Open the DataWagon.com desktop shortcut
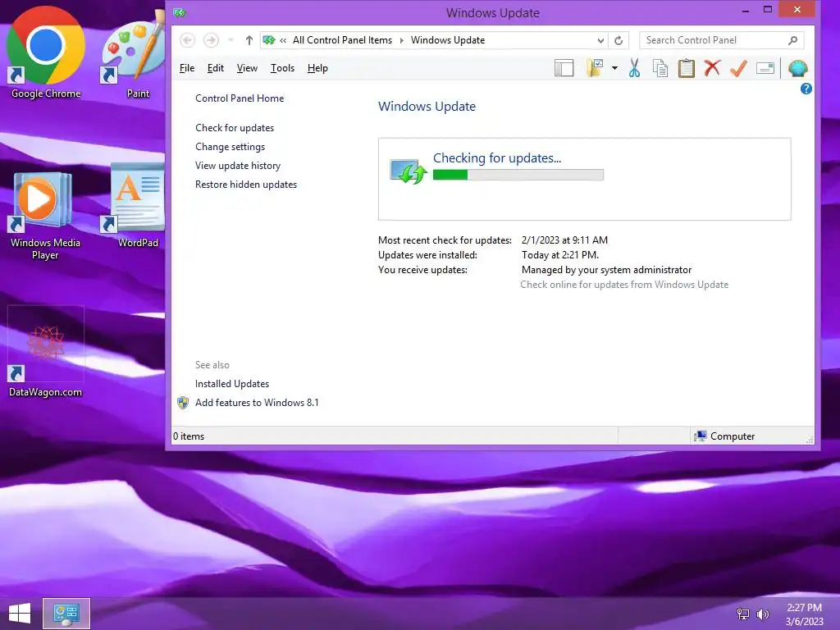This screenshot has height=630, width=840. (x=46, y=352)
